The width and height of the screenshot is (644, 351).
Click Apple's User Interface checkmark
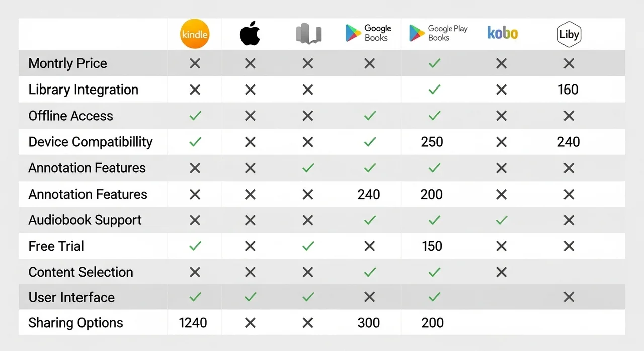pyautogui.click(x=250, y=297)
